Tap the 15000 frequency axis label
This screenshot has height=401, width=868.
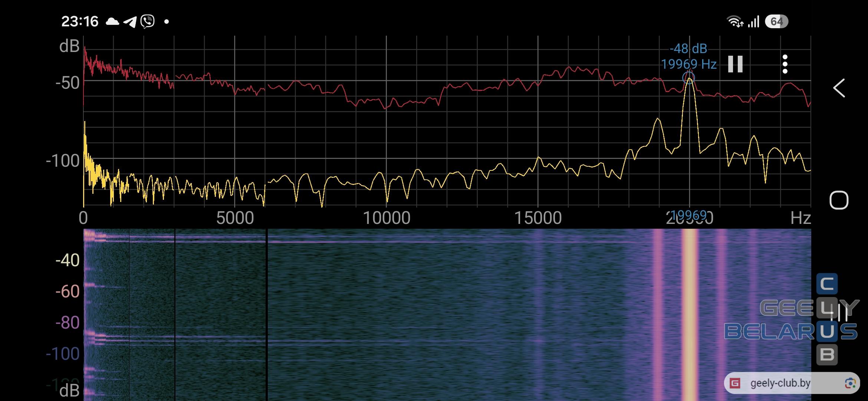pos(538,218)
